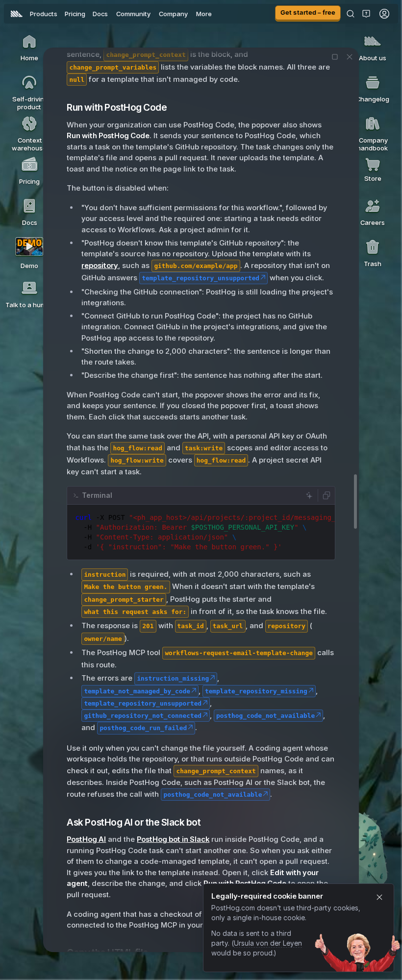The height and width of the screenshot is (980, 402).
Task: Click the github.com/example/app code tag
Action: 196,266
